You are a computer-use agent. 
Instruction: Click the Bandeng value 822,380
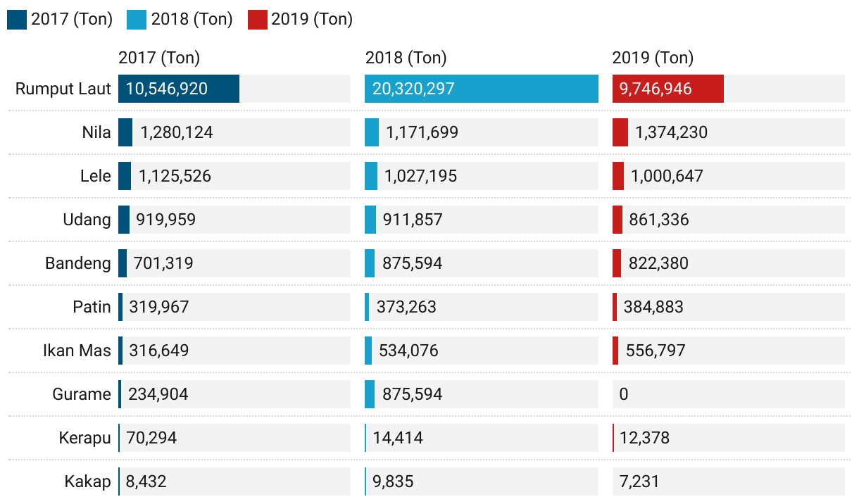pyautogui.click(x=658, y=263)
